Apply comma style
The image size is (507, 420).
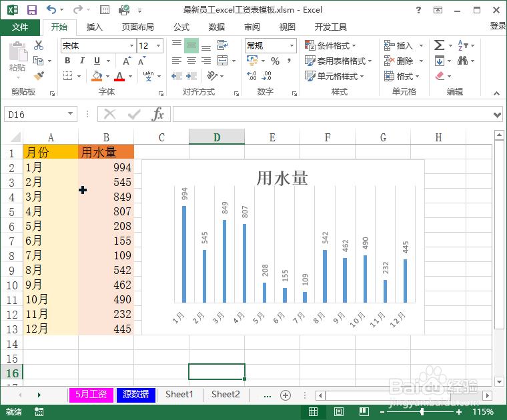coord(290,61)
